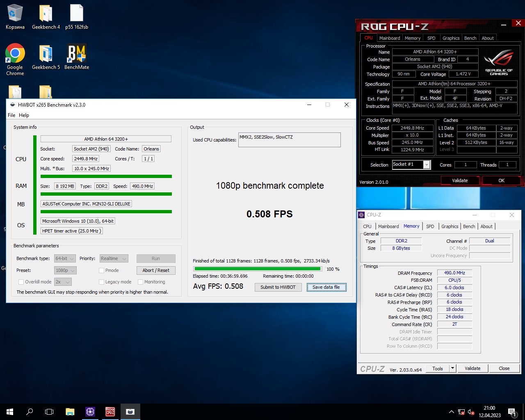Open the Recycle Bin desktop icon
Viewport: 525px width, 420px height.
[x=15, y=17]
